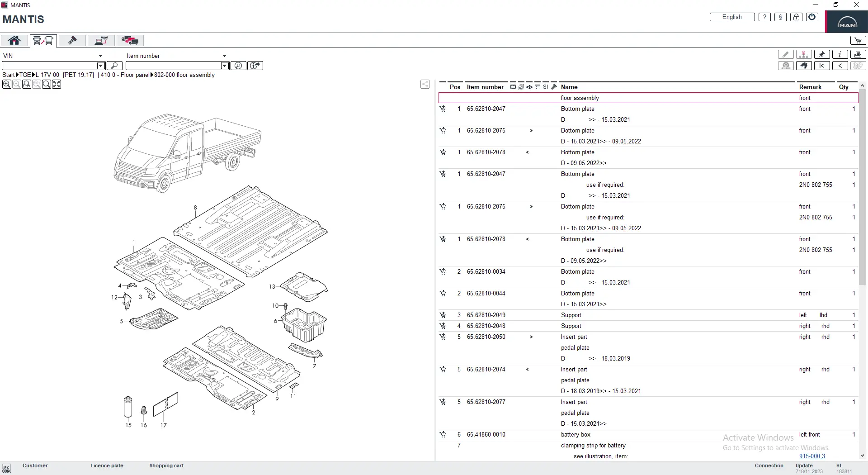The height and width of the screenshot is (475, 868).
Task: Click the binoculars search icon on the right panel
Action: [x=804, y=66]
